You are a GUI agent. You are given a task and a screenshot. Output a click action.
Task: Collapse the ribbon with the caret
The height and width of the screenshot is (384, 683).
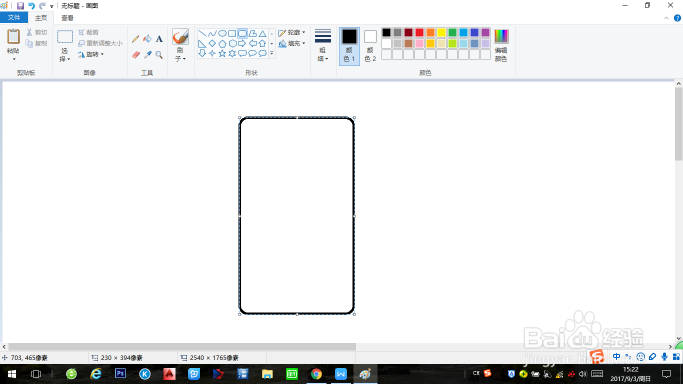coord(666,18)
